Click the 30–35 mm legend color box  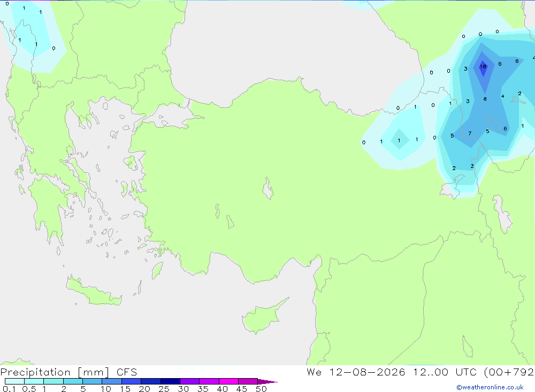190,381
